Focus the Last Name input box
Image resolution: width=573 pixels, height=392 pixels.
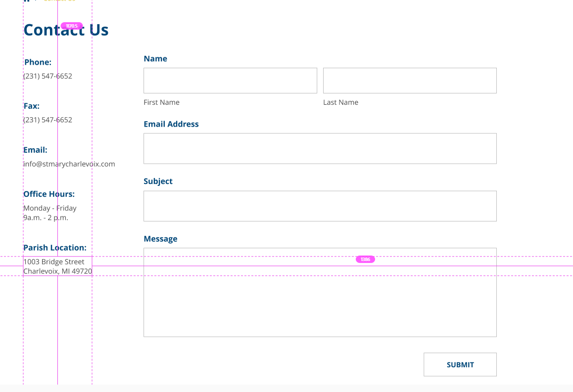[410, 81]
